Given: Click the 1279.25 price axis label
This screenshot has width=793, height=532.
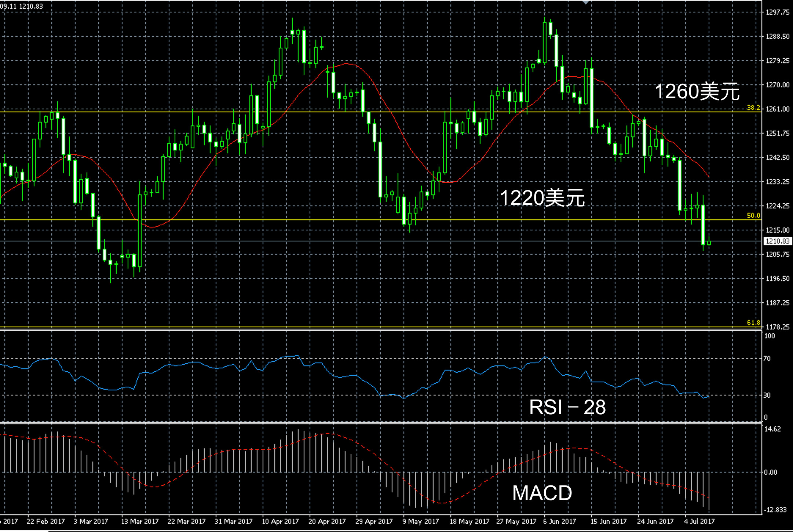Looking at the screenshot, I should tap(778, 61).
